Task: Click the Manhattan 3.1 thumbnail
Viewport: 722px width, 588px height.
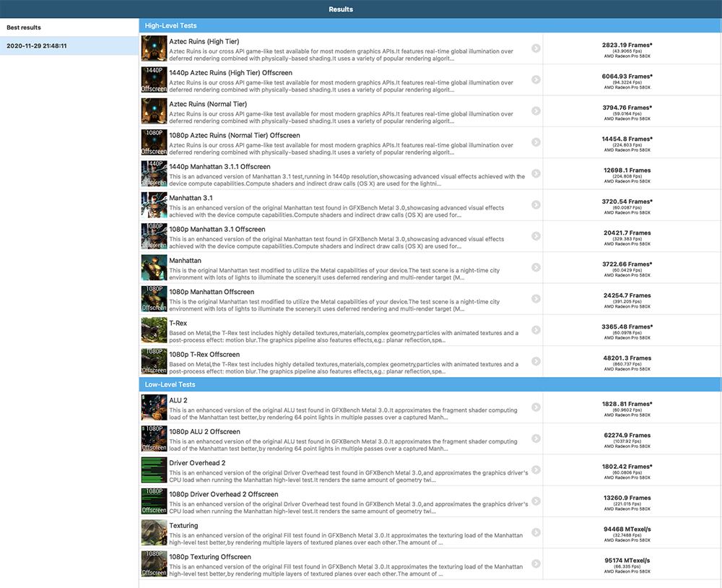Action: tap(155, 205)
